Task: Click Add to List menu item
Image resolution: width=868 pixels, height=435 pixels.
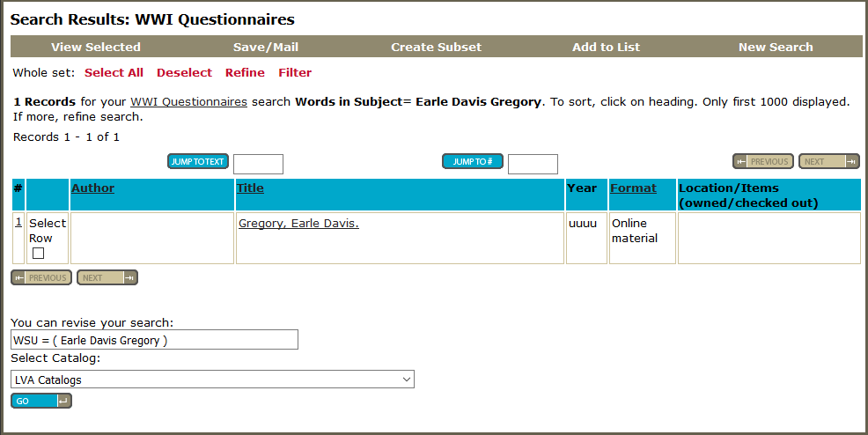Action: [607, 47]
